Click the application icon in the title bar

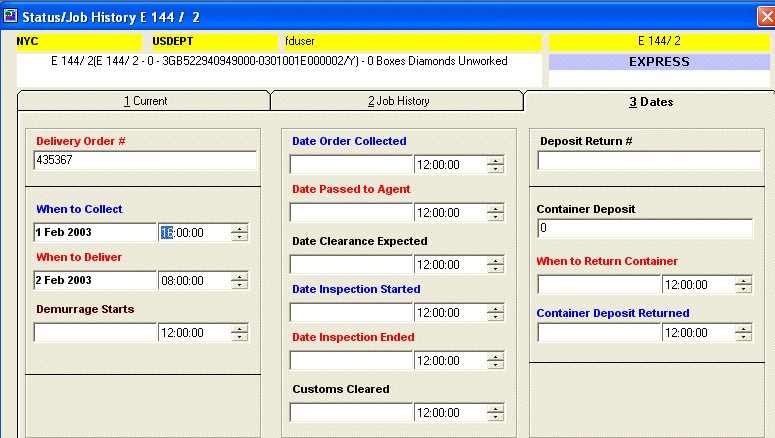tap(10, 16)
